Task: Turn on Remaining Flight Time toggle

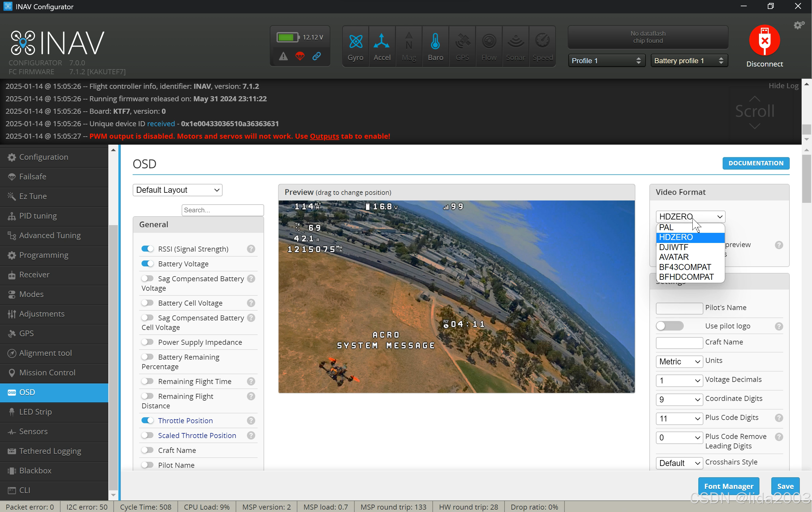Action: [148, 381]
